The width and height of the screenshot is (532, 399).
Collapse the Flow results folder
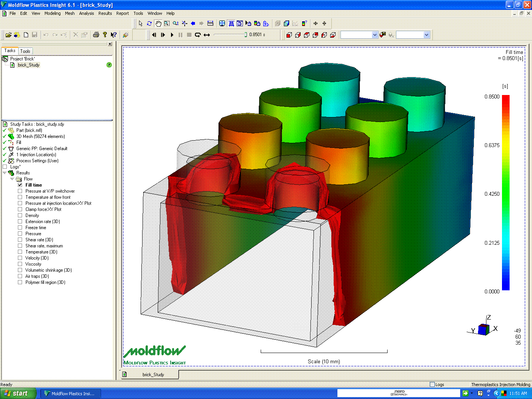coord(13,179)
